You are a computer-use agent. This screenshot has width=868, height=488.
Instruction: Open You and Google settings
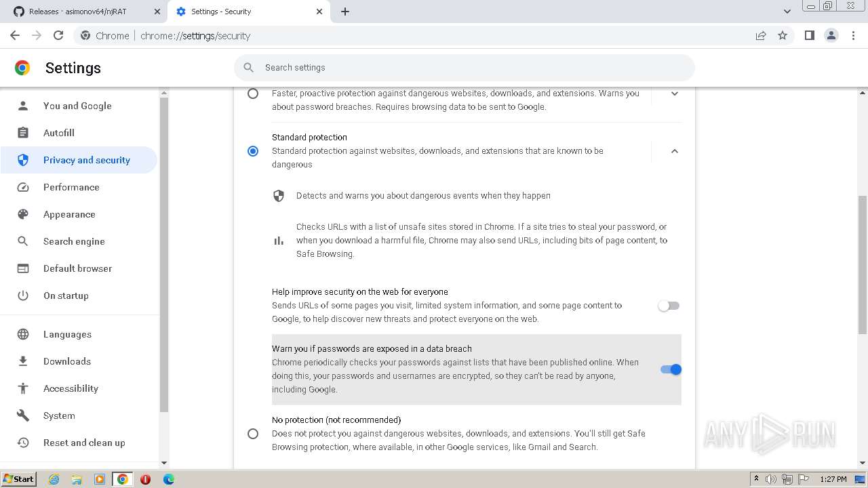tap(79, 106)
